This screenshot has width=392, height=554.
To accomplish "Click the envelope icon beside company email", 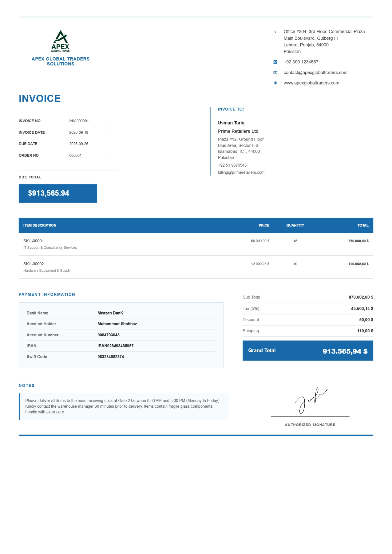I will [275, 72].
